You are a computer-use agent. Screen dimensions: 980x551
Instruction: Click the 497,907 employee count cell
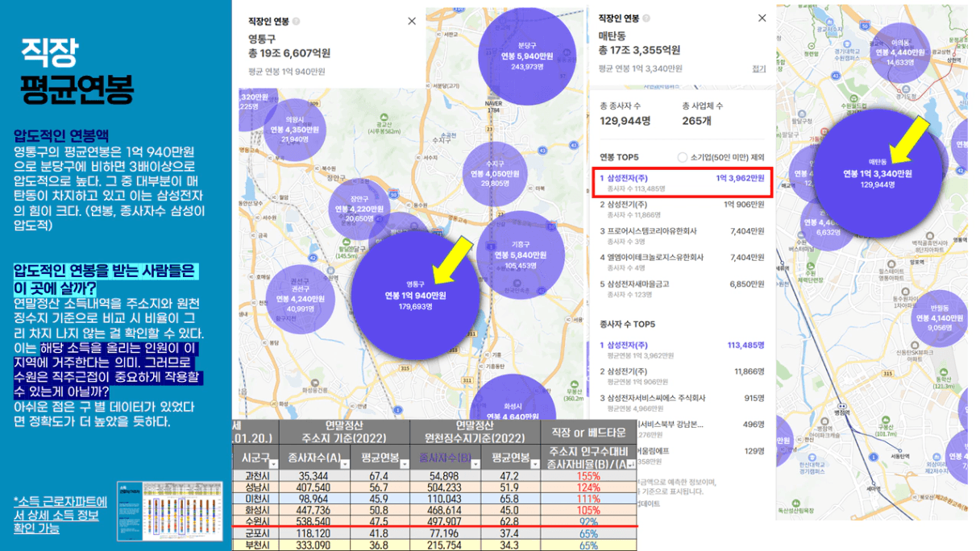(x=445, y=522)
